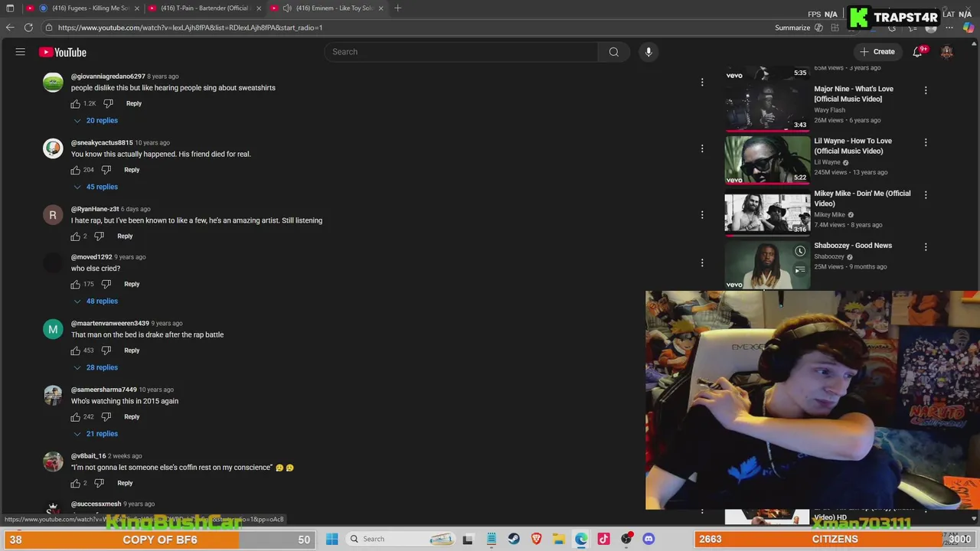The image size is (980, 551).
Task: Open Windows Start menu
Action: [332, 539]
